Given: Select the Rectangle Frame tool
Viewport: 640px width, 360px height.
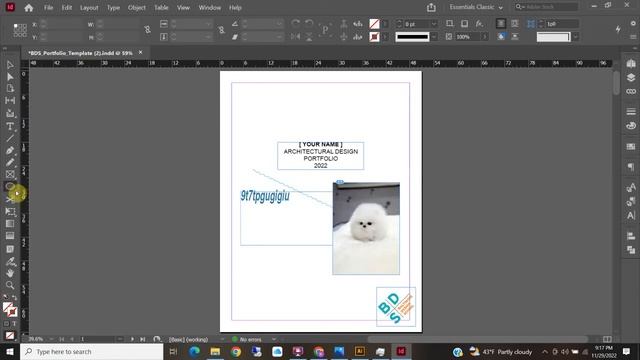Looking at the screenshot, I should (10, 175).
